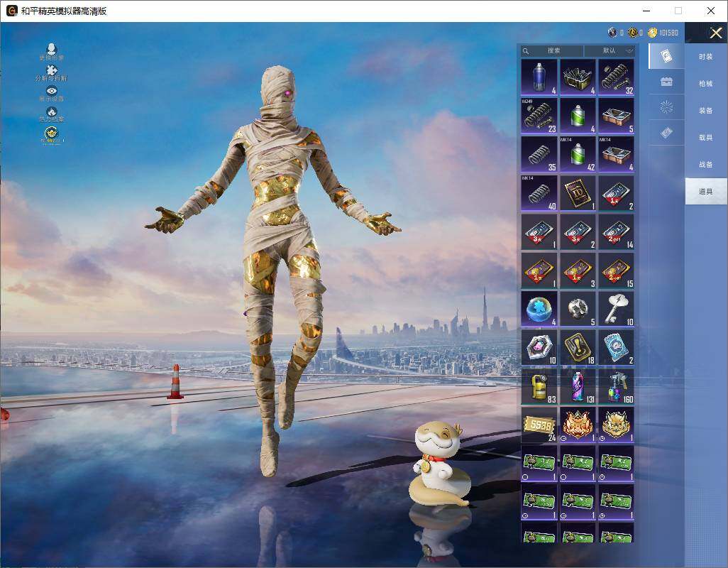Select the blue puzzle orb item
The width and height of the screenshot is (728, 568).
[539, 309]
